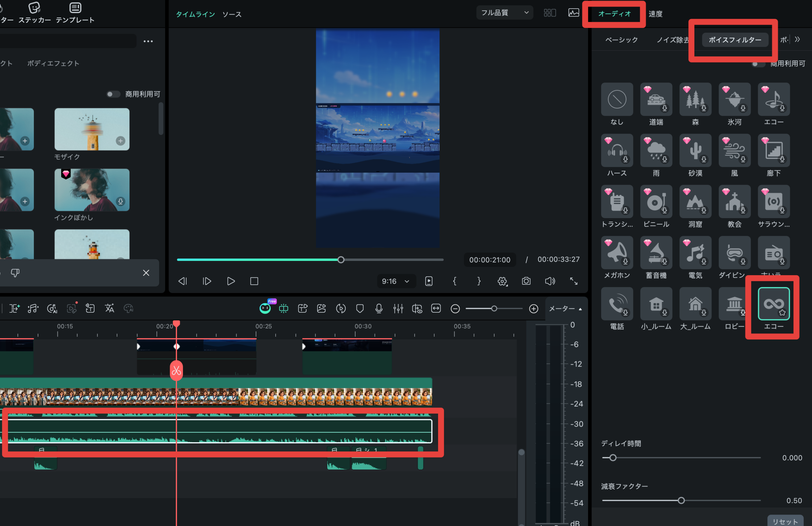Choose the 氷河 glacier voice filter
Image resolution: width=812 pixels, height=526 pixels.
(734, 99)
